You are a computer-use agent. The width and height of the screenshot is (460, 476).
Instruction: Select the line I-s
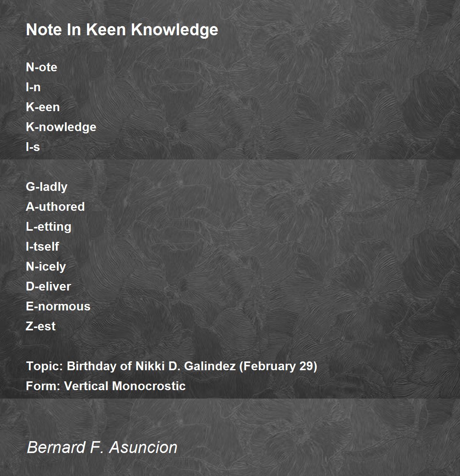[x=33, y=147]
